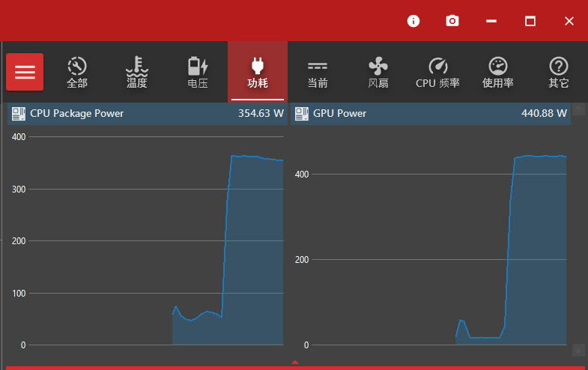The image size is (588, 370).
Task: Click the CPU Package Power sensor icon
Action: coord(19,114)
